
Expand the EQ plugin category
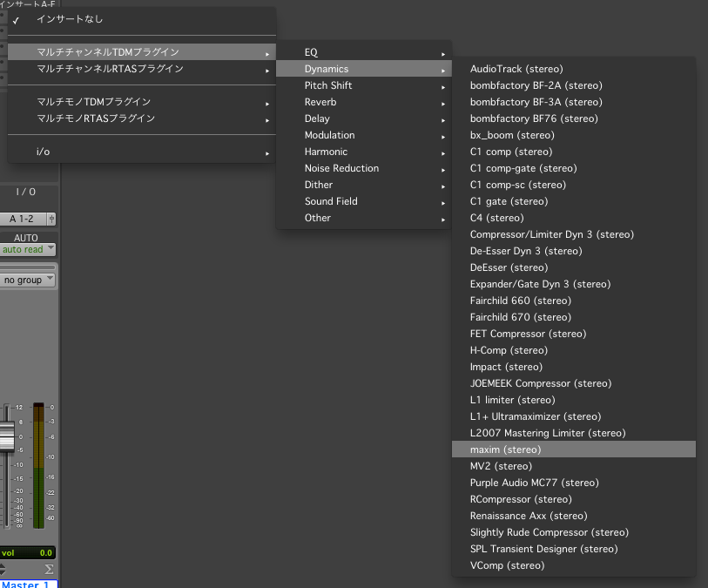[364, 52]
